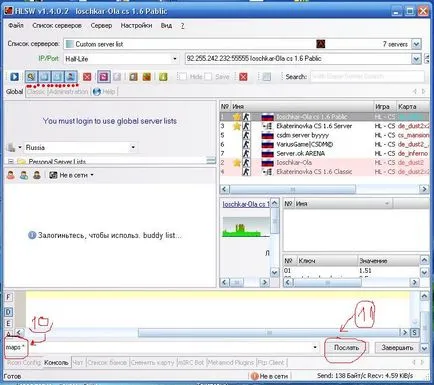Click the key-value list horizontal scrollbar thumb
The image size is (434, 385).
coord(327,283)
